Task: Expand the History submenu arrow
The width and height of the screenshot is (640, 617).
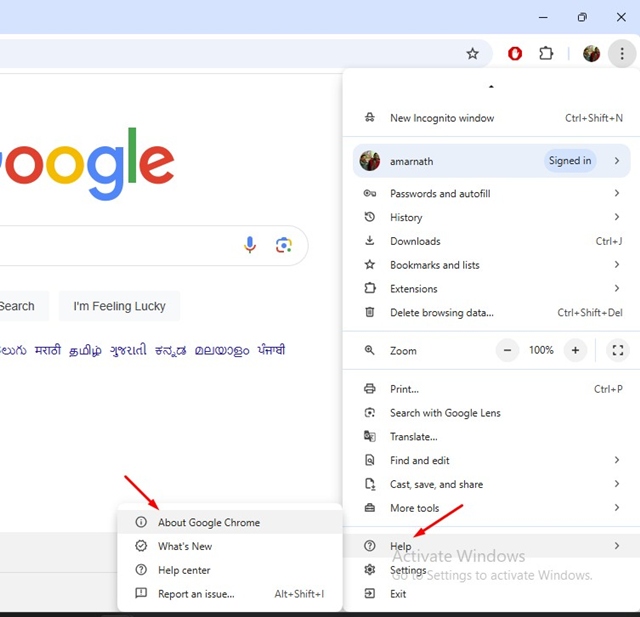Action: point(617,217)
